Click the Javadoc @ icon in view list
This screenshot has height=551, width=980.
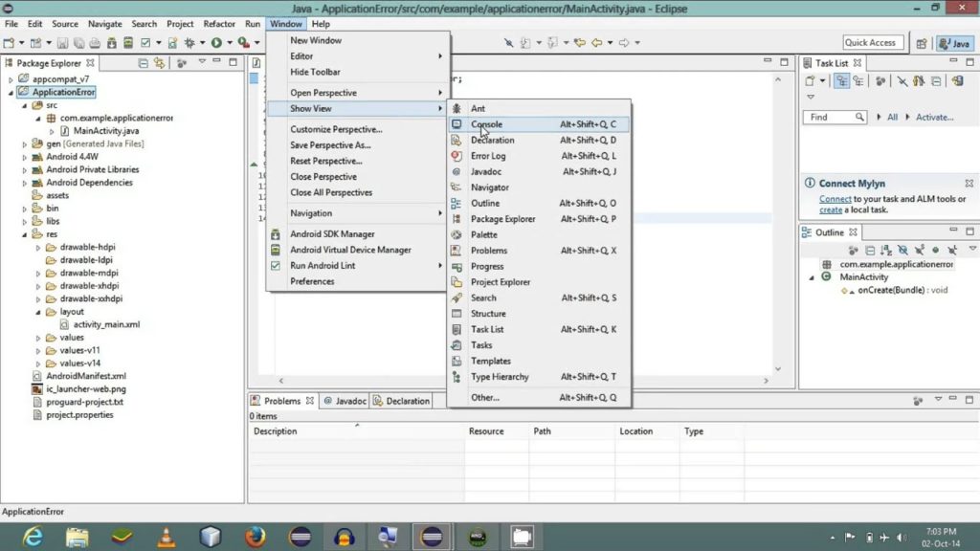[x=457, y=172]
